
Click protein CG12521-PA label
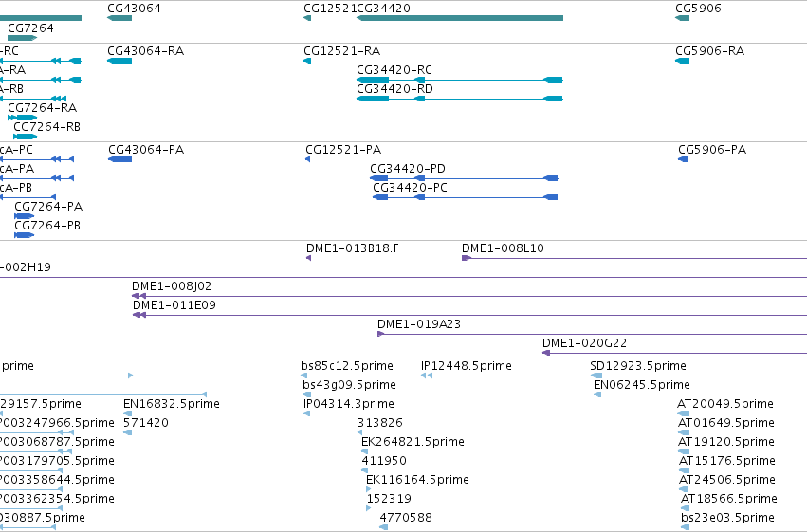coord(343,150)
